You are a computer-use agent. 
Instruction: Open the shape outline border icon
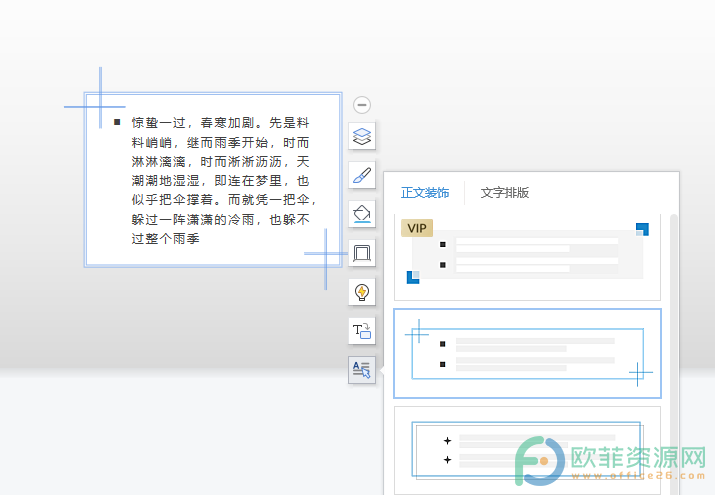coord(362,253)
